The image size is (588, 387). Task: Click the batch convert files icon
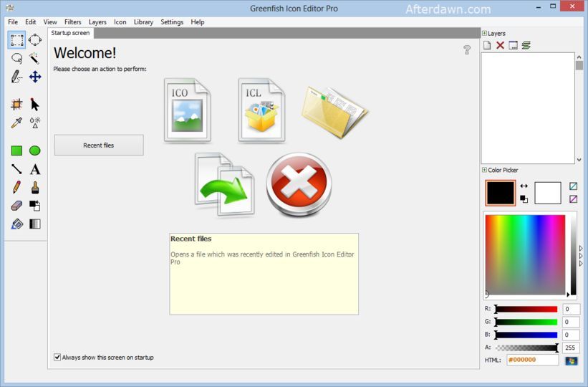(224, 184)
